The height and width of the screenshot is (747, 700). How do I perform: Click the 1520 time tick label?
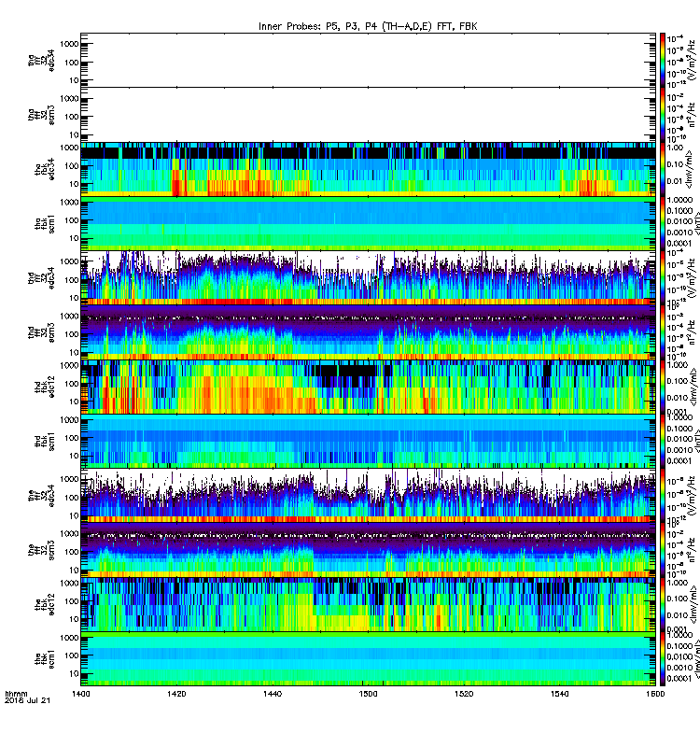click(x=464, y=694)
